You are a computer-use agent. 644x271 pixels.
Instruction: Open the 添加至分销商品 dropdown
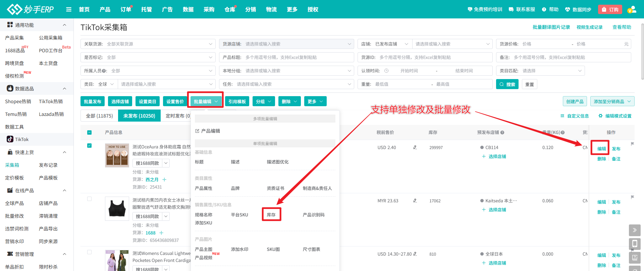[x=612, y=101]
